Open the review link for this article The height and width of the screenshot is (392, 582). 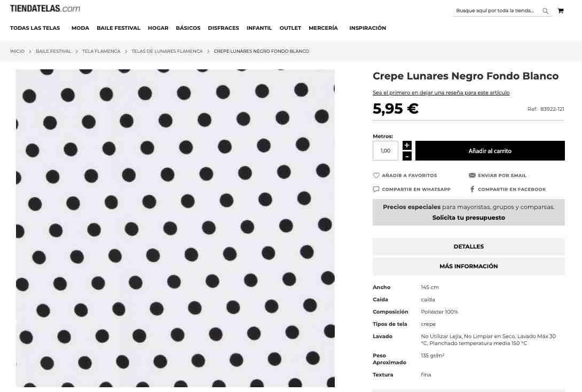point(441,93)
